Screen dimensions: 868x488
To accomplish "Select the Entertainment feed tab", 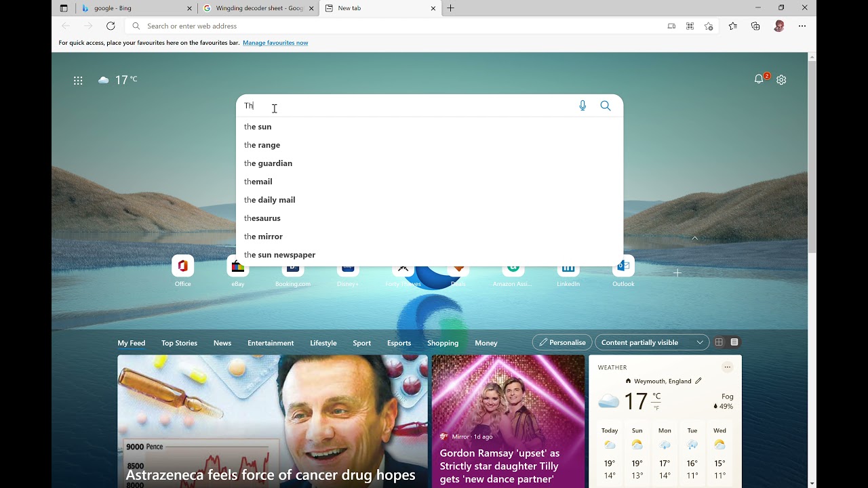I will (271, 343).
